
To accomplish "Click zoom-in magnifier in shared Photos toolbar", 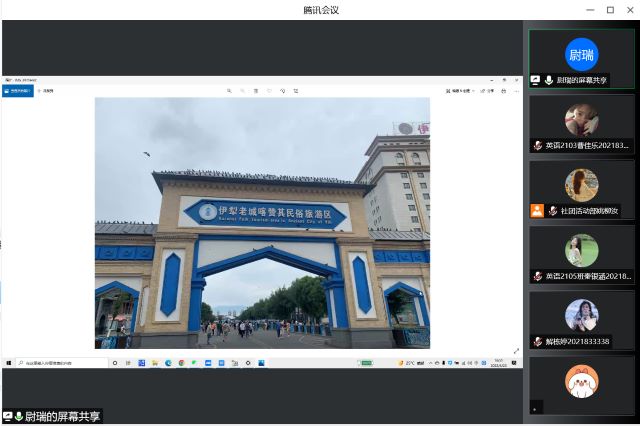I will click(x=229, y=91).
